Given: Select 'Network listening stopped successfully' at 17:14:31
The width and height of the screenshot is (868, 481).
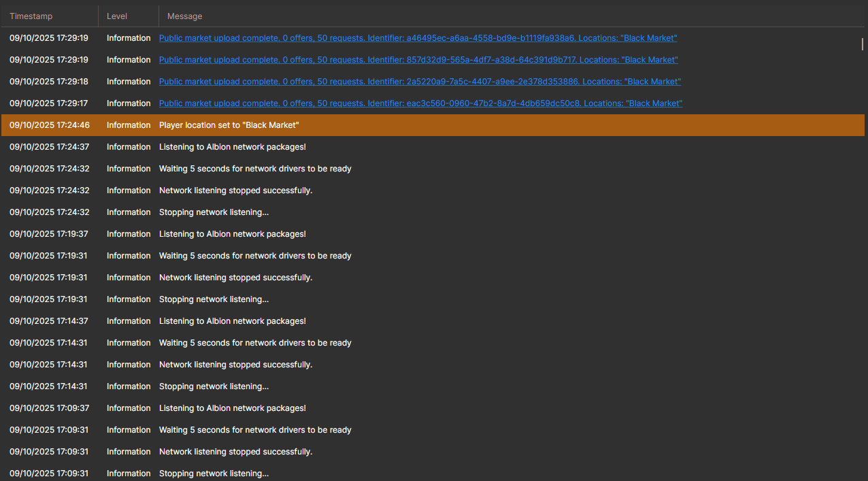Looking at the screenshot, I should [x=235, y=365].
